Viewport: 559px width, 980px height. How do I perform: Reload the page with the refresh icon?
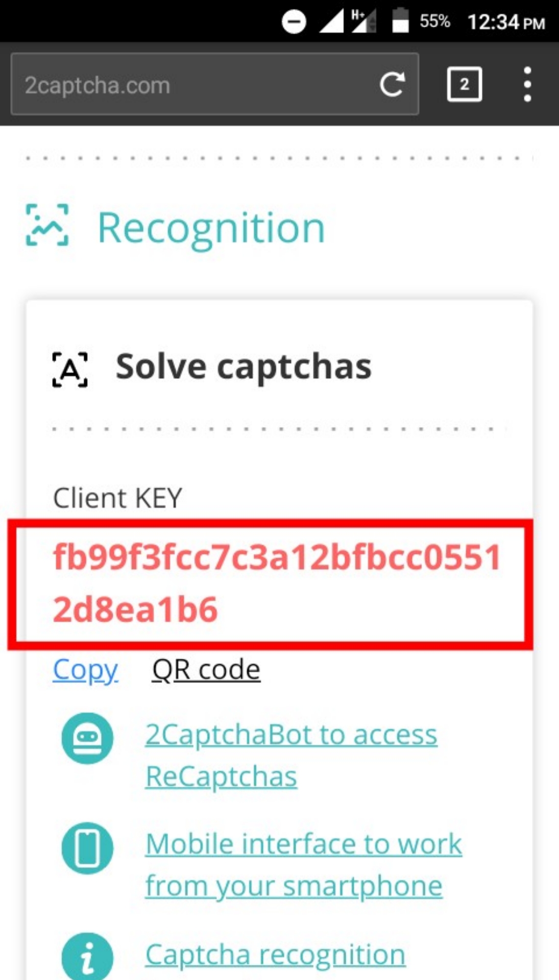coord(392,84)
